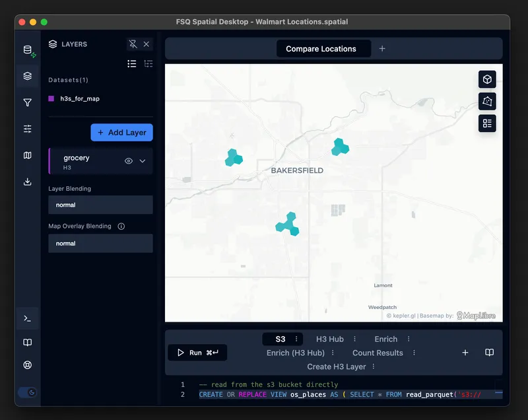Switch to the Enrich query tab
Viewport: 528px width, 420px height.
click(x=386, y=339)
